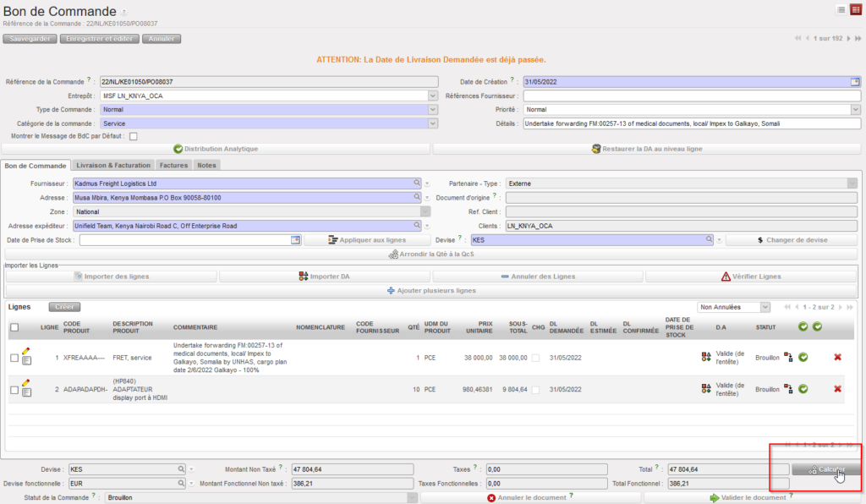Viewport: 866px width, 504px height.
Task: Search supplier using Fournisseur magnifier icon
Action: 416,183
